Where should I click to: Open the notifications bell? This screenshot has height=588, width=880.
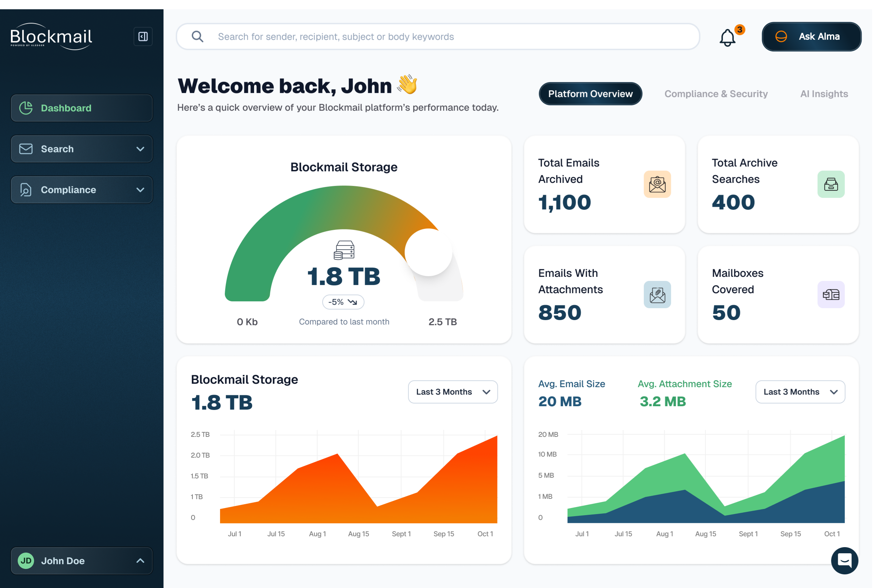point(727,37)
